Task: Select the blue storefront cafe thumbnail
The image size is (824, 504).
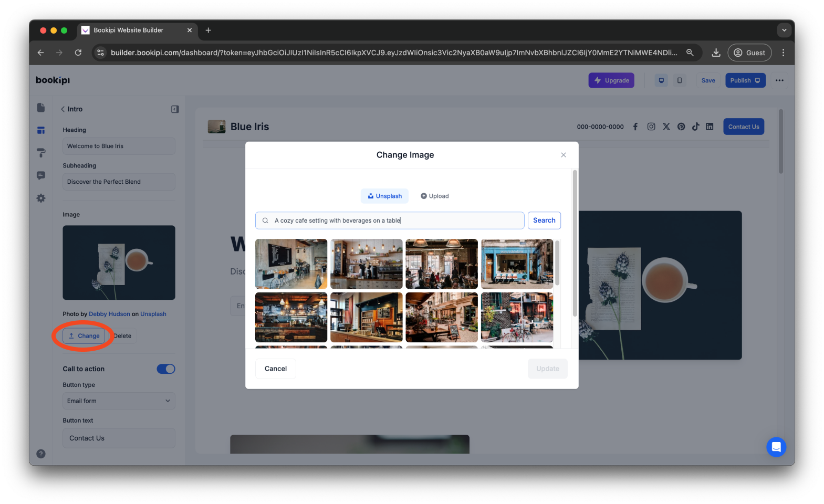Action: tap(517, 264)
